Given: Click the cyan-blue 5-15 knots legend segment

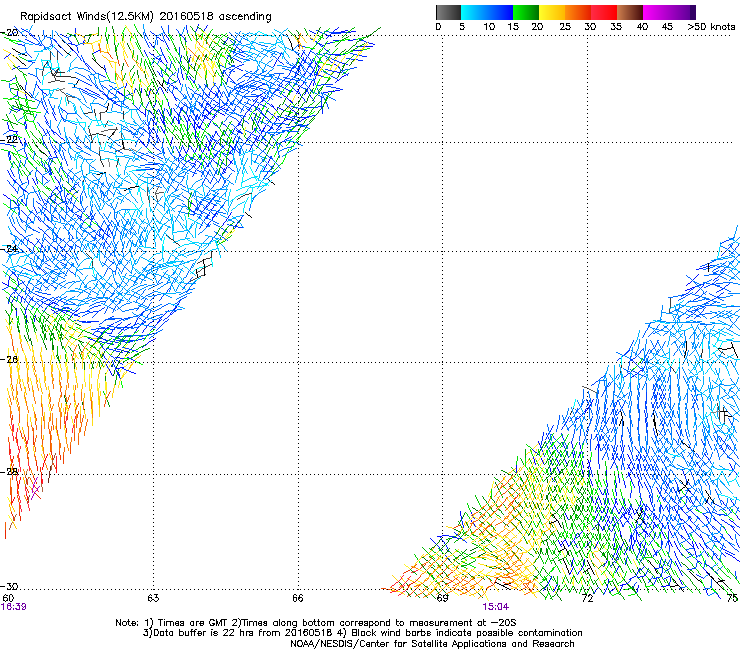Looking at the screenshot, I should coord(487,12).
